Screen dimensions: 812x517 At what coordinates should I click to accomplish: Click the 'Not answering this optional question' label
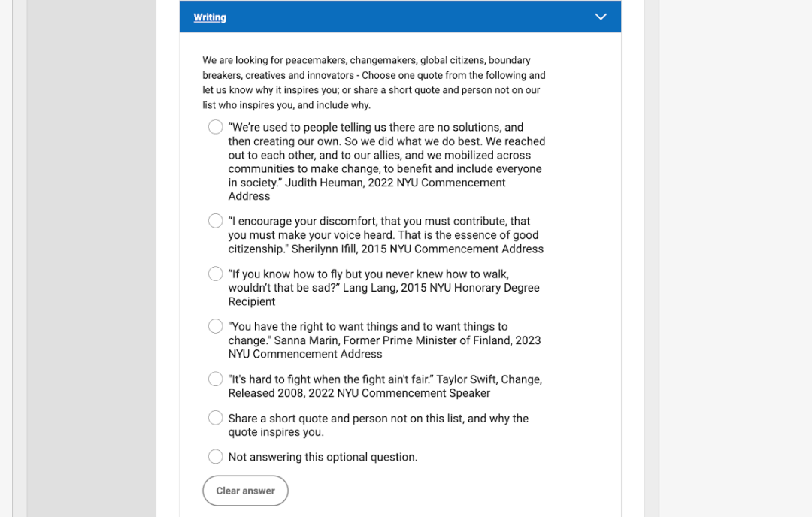click(323, 457)
